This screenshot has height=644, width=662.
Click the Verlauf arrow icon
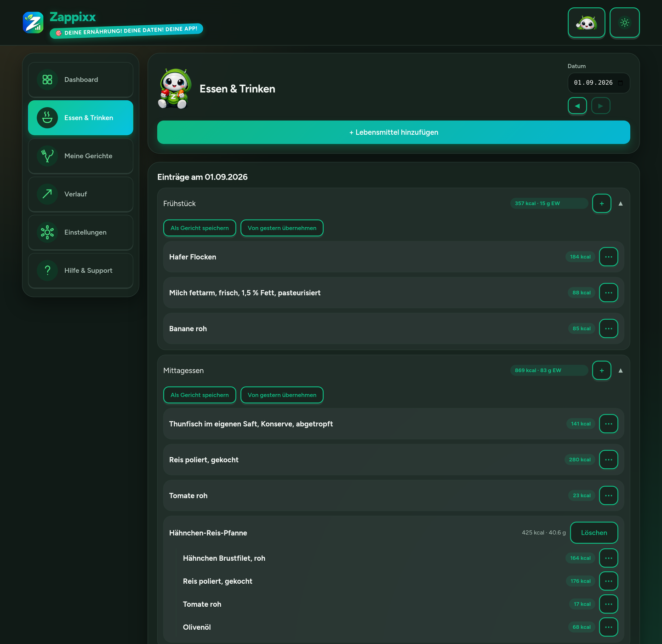tap(47, 194)
